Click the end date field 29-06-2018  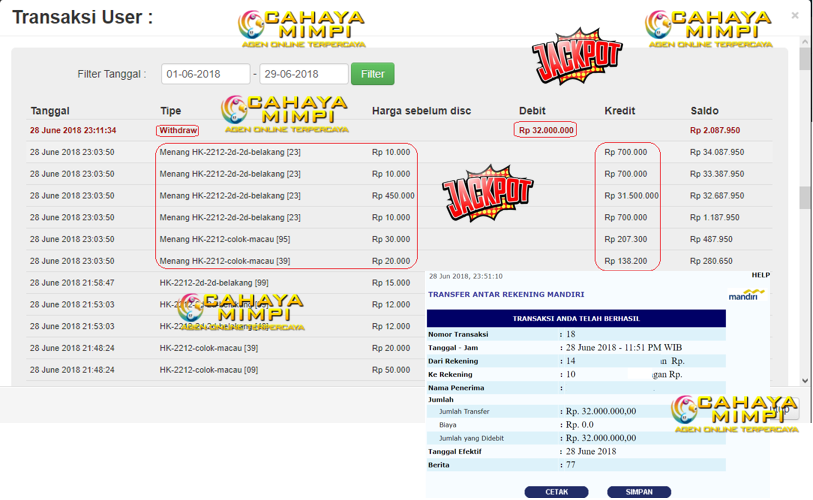click(x=304, y=74)
